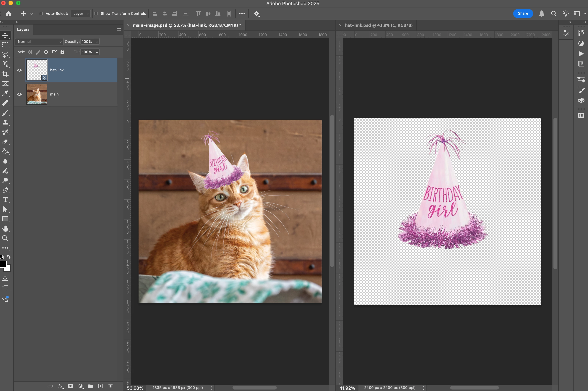Select the Clone Stamp tool
588x391 pixels.
(x=5, y=122)
